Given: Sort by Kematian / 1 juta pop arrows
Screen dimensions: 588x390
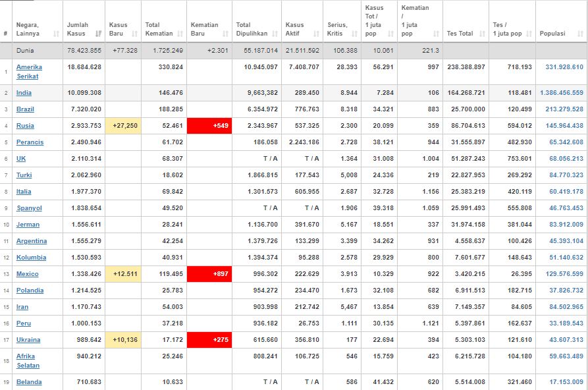Looking at the screenshot, I should [436, 34].
